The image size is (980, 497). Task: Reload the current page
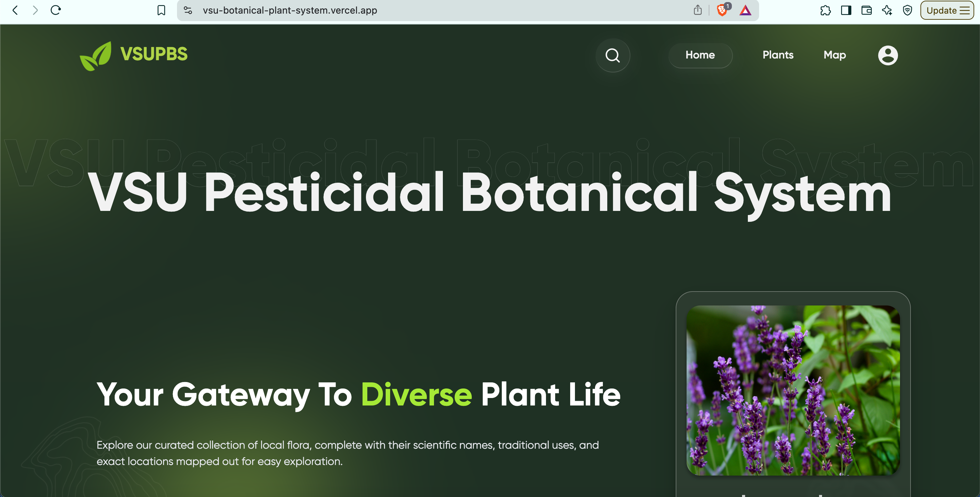[56, 10]
